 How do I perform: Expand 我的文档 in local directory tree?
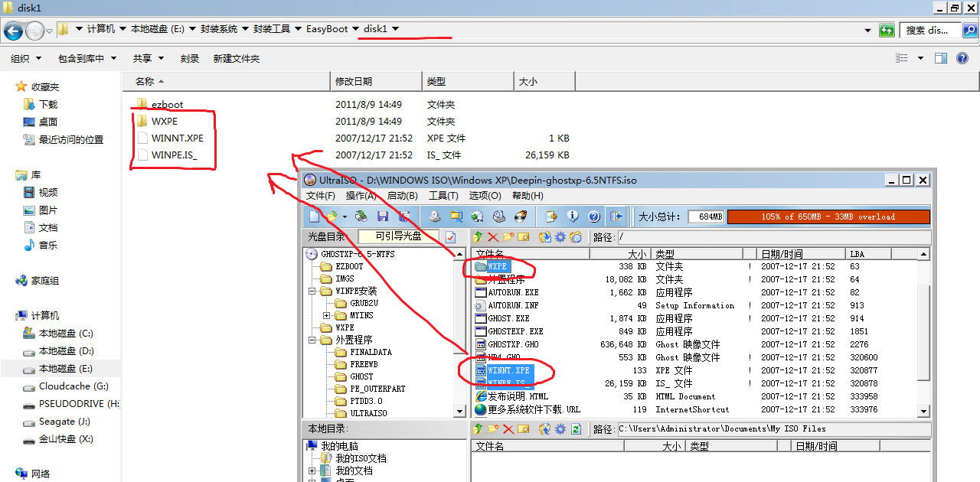coord(312,471)
